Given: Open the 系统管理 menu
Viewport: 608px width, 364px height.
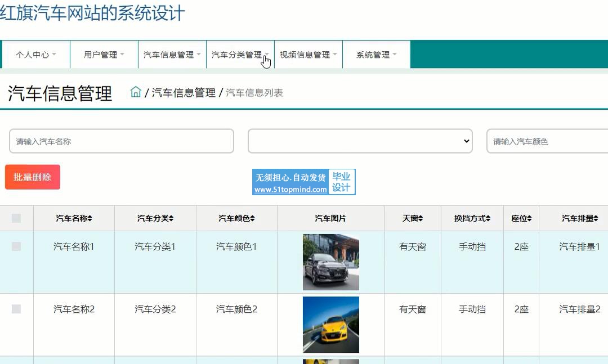Looking at the screenshot, I should coord(377,55).
